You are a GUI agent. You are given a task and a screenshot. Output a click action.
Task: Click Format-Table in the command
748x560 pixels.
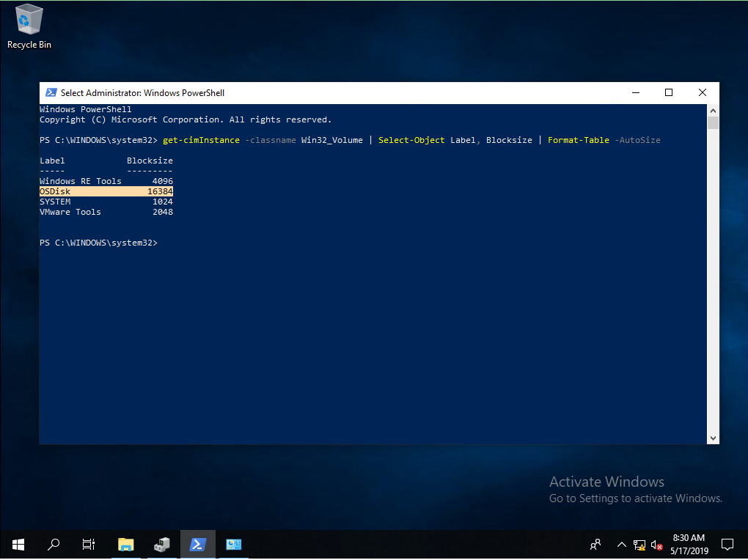tap(578, 140)
